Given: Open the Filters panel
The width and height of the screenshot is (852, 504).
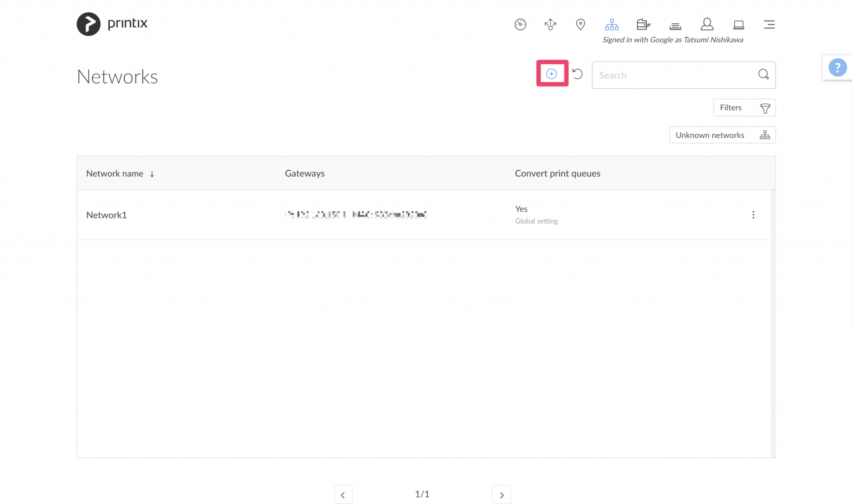Looking at the screenshot, I should click(744, 107).
